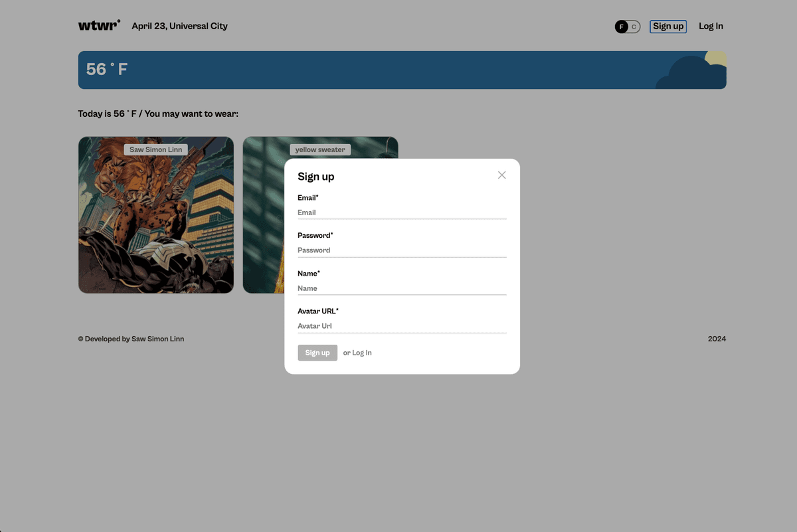
Task: Focus the Name input field
Action: pyautogui.click(x=402, y=288)
